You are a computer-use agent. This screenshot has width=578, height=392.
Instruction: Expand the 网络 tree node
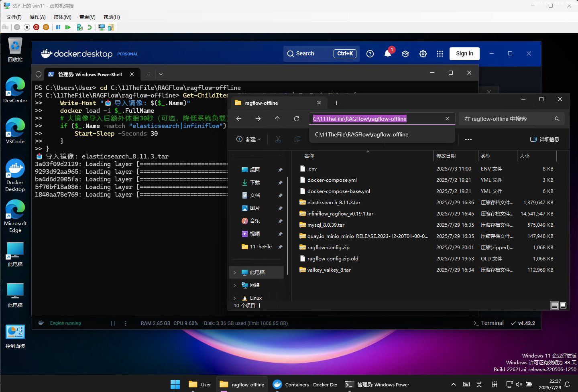tap(235, 285)
